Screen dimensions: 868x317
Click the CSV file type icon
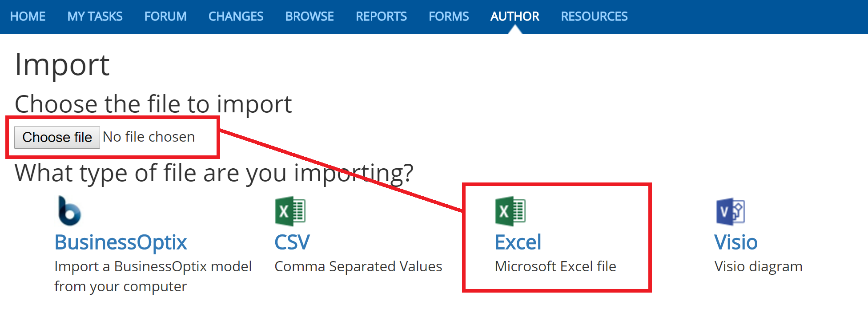(290, 211)
